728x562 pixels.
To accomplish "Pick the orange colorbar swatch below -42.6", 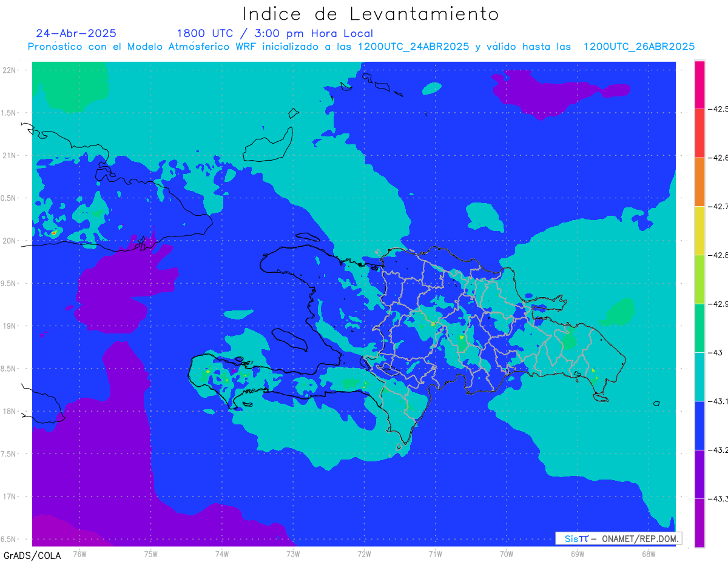I will (699, 182).
